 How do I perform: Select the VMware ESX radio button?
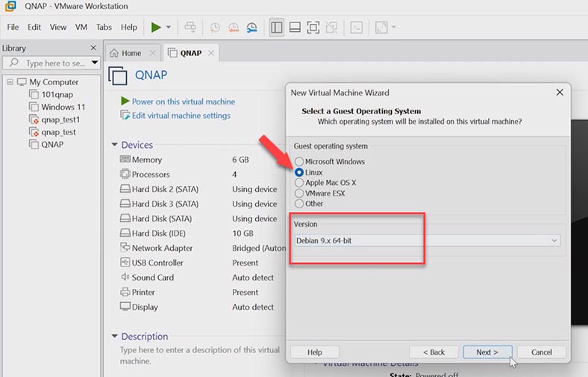point(299,193)
